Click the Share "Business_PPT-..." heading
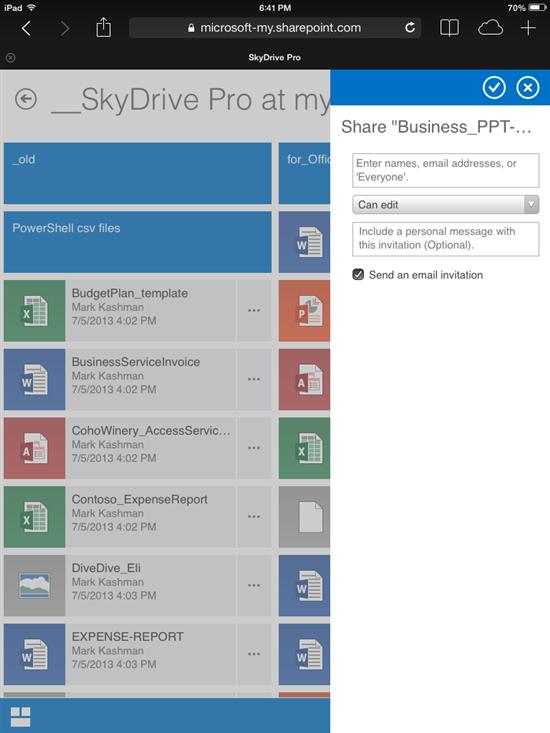The width and height of the screenshot is (550, 733). tap(436, 127)
